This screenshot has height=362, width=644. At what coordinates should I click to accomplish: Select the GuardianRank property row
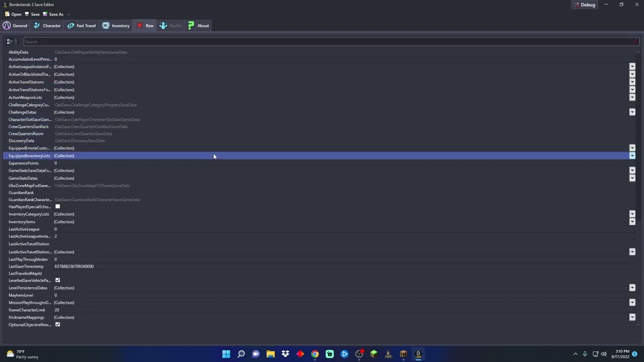point(320,193)
